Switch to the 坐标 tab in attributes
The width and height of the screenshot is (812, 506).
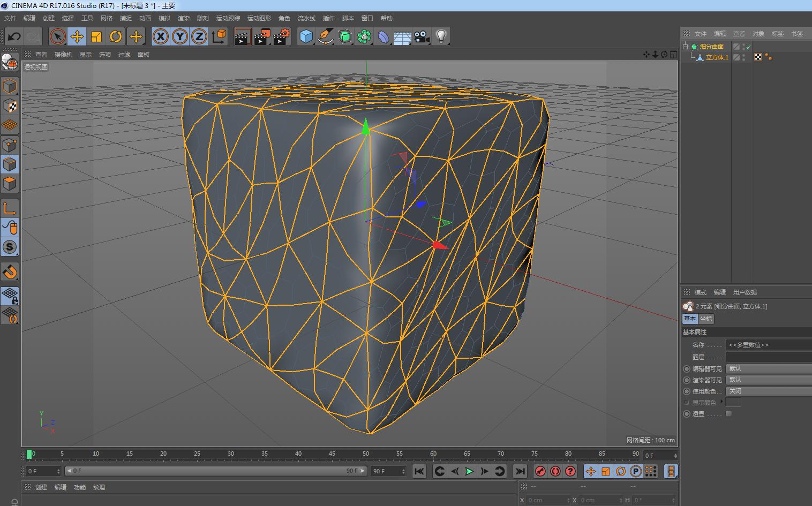click(x=705, y=319)
